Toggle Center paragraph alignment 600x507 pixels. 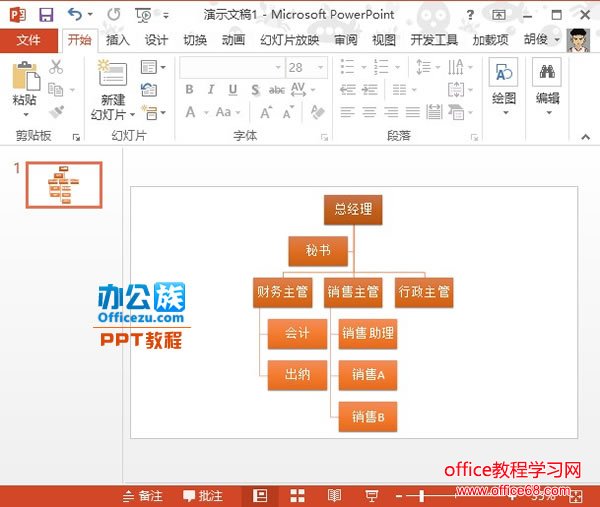pos(369,112)
